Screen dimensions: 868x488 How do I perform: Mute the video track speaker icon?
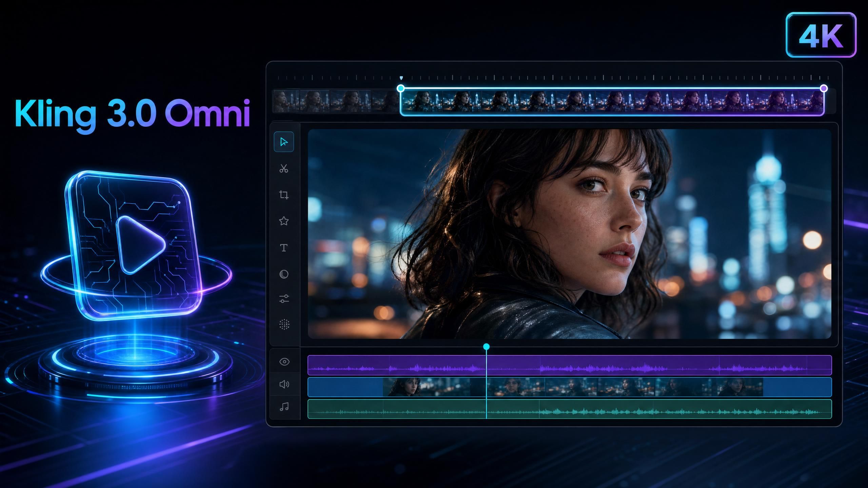(x=284, y=384)
